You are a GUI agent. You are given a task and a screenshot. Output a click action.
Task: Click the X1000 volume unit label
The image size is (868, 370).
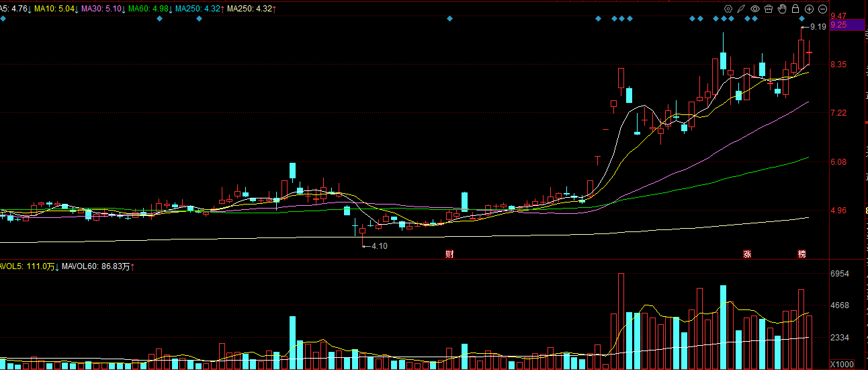pos(842,364)
